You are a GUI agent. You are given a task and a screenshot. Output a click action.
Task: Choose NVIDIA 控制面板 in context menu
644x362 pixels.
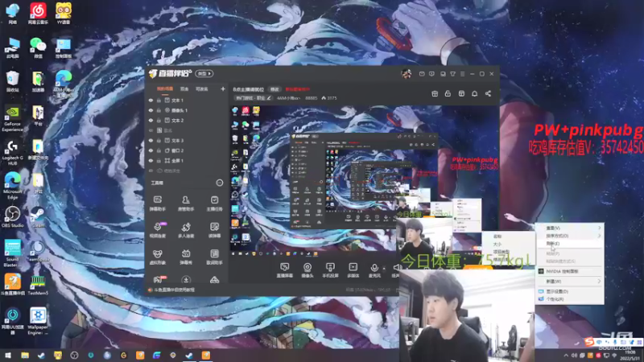click(x=570, y=271)
